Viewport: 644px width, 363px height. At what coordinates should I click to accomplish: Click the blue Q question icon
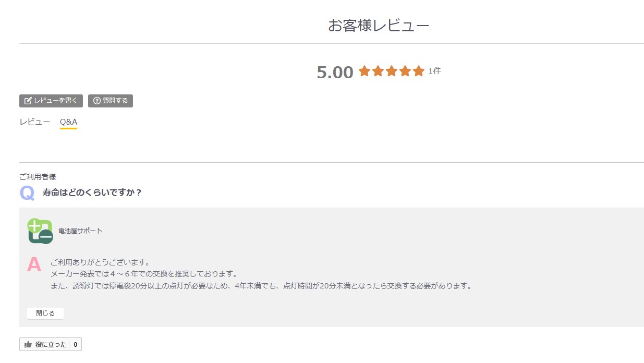tap(27, 193)
